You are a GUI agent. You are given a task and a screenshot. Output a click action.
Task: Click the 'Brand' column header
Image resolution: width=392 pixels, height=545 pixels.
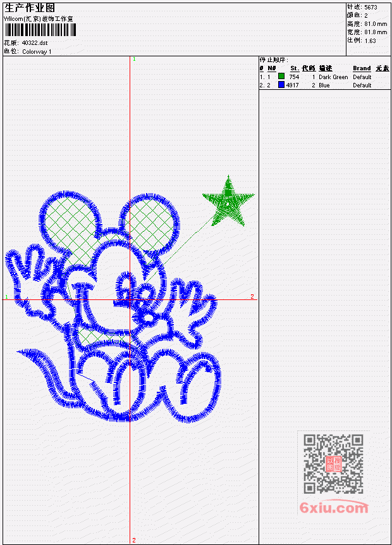[362, 68]
